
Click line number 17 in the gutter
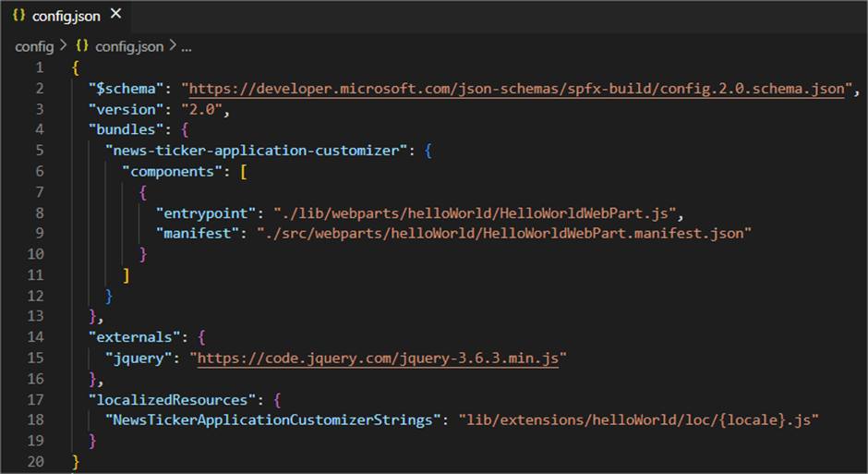tap(35, 398)
